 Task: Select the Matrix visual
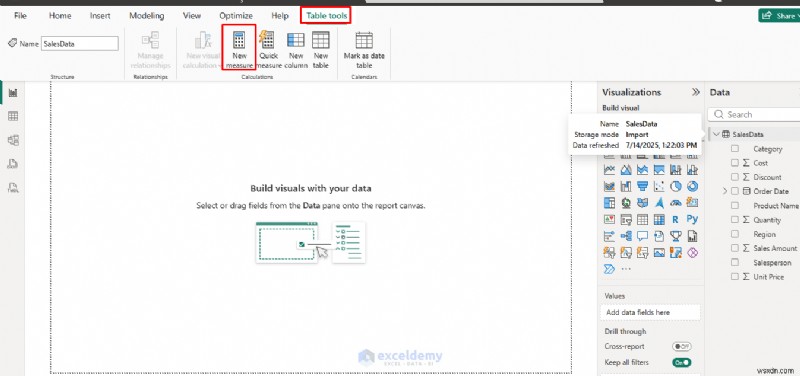pos(659,219)
